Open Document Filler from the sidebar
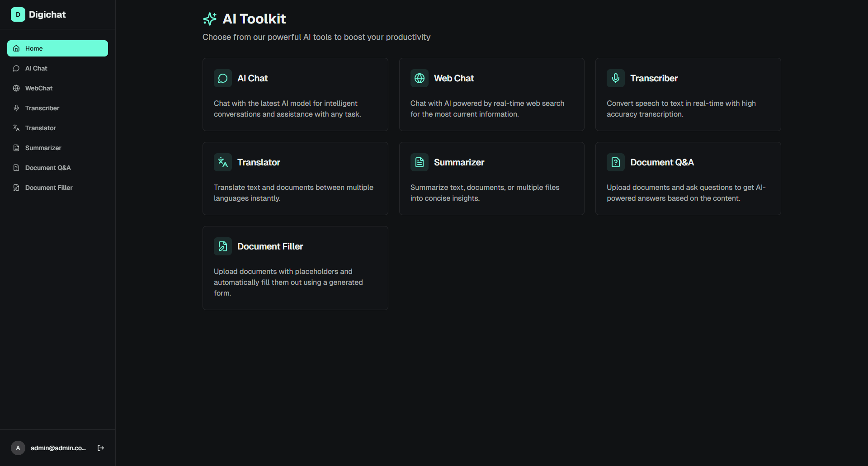This screenshot has height=466, width=868. tap(49, 188)
